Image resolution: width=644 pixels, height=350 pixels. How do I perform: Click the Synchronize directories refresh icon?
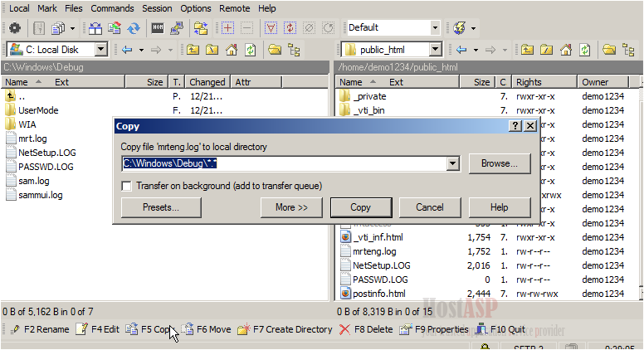[x=134, y=28]
